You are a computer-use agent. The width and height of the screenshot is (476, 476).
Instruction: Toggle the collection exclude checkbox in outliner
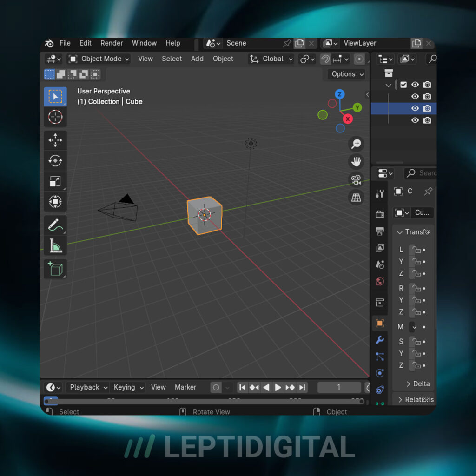(x=403, y=85)
